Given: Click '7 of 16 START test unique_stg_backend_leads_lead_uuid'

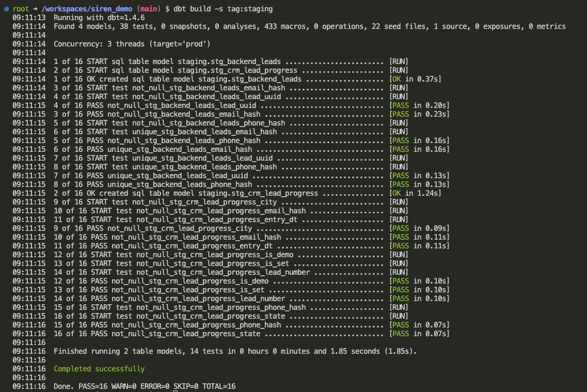Looking at the screenshot, I should pos(163,158).
